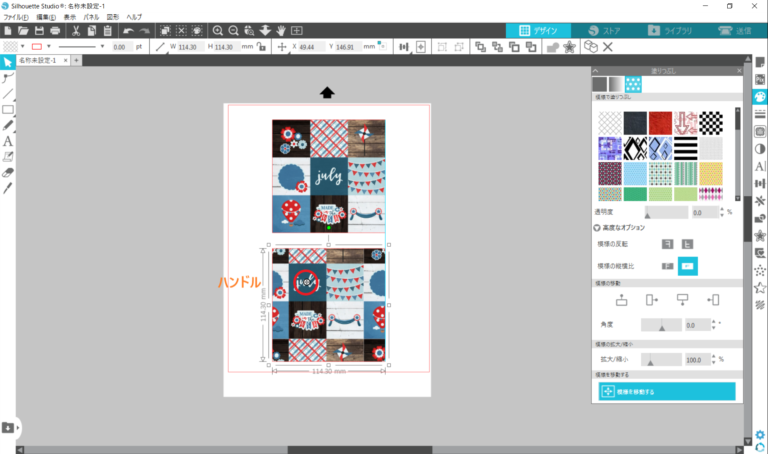Open the ファイル menu
Viewport: 768px width, 454px height.
pos(16,17)
